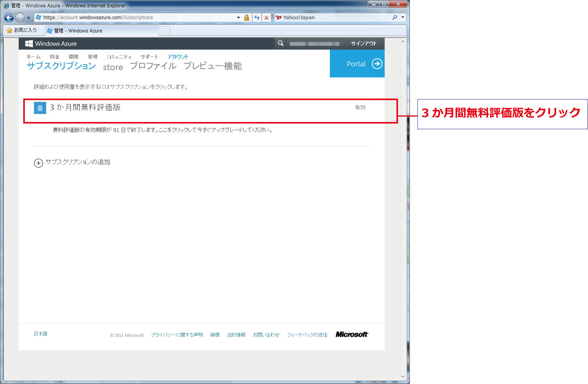Screen dimensions: 588x384
Task: Select the 管理 - Windows Azure tab
Action: (101, 31)
